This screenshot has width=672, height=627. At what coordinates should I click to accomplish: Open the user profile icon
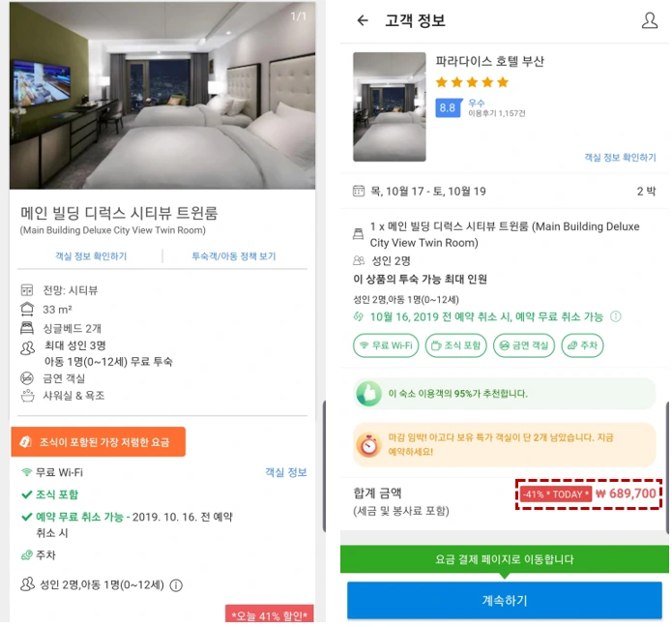click(650, 20)
